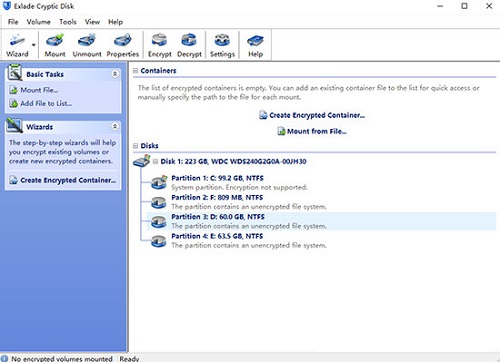Collapse the Disks section

point(135,146)
